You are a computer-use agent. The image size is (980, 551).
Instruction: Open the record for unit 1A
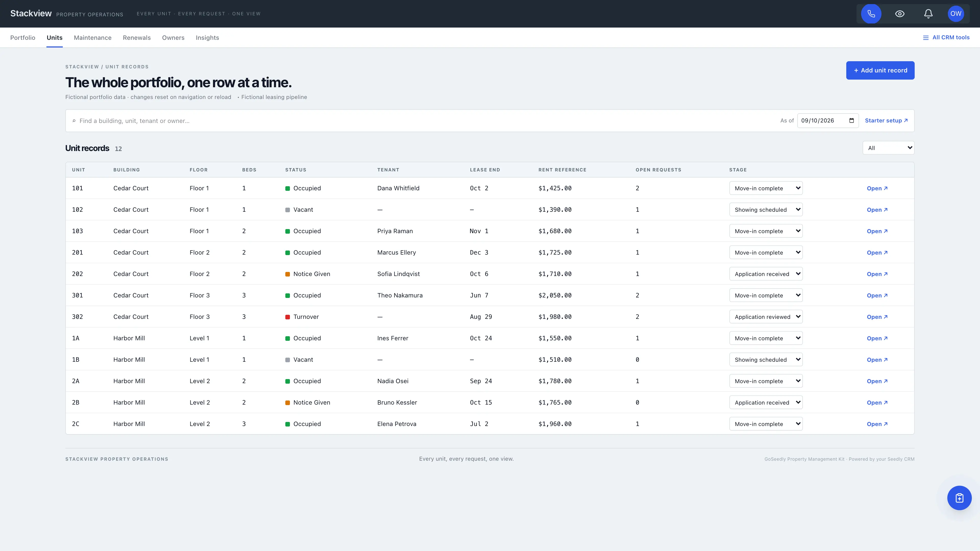pyautogui.click(x=877, y=339)
